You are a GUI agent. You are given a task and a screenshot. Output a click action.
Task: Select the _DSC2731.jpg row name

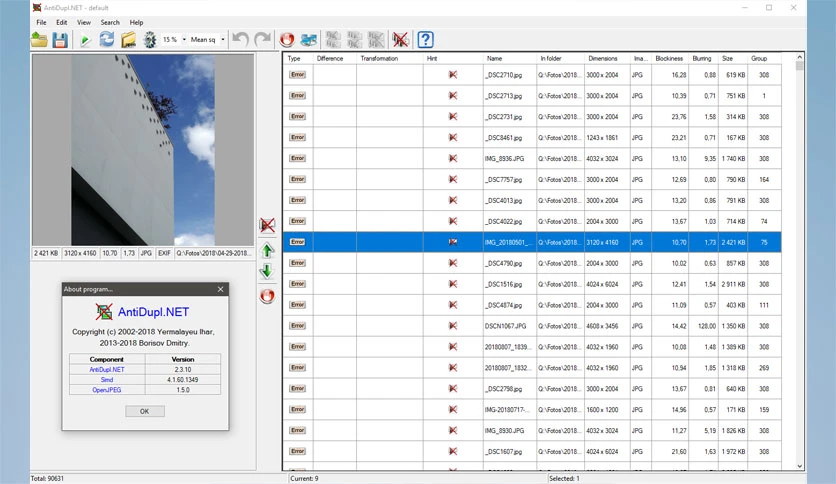tap(503, 117)
